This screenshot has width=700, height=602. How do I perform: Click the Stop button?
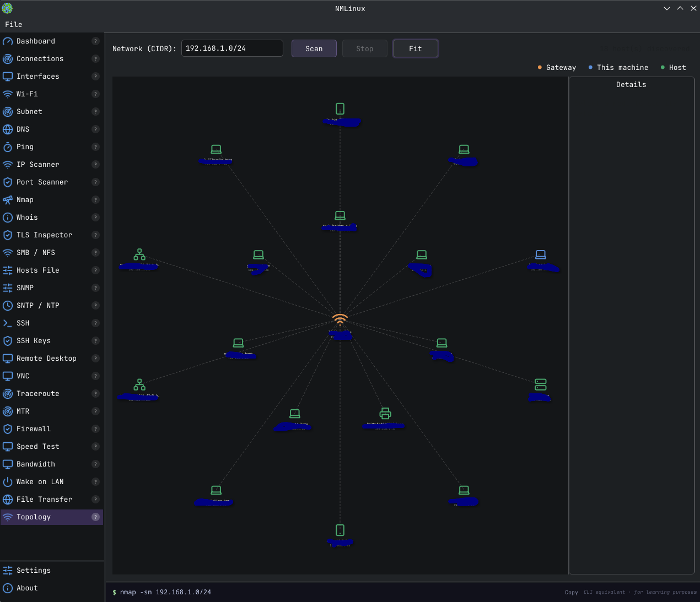[x=365, y=48]
